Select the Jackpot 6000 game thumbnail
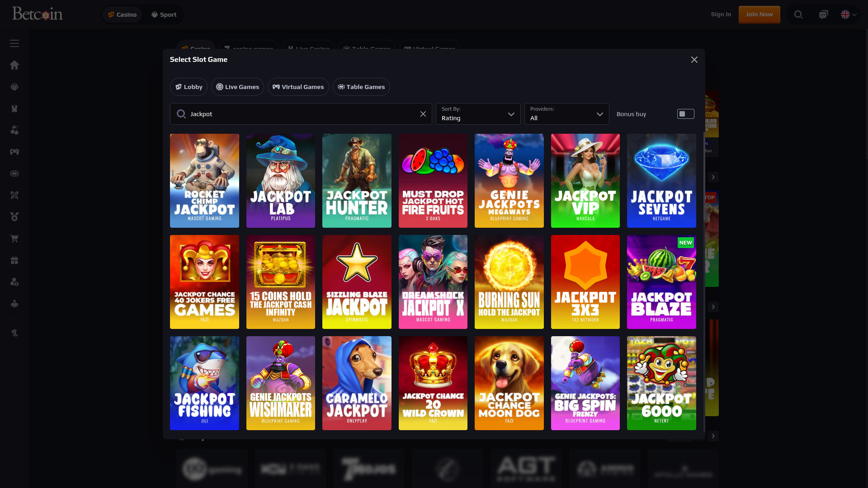Viewport: 868px width, 488px height. (661, 383)
